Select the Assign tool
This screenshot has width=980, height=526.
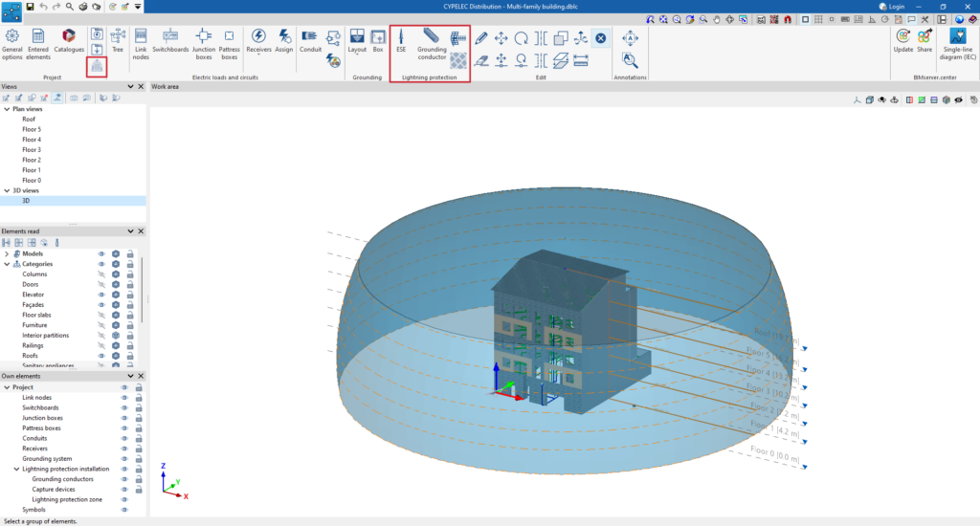283,40
